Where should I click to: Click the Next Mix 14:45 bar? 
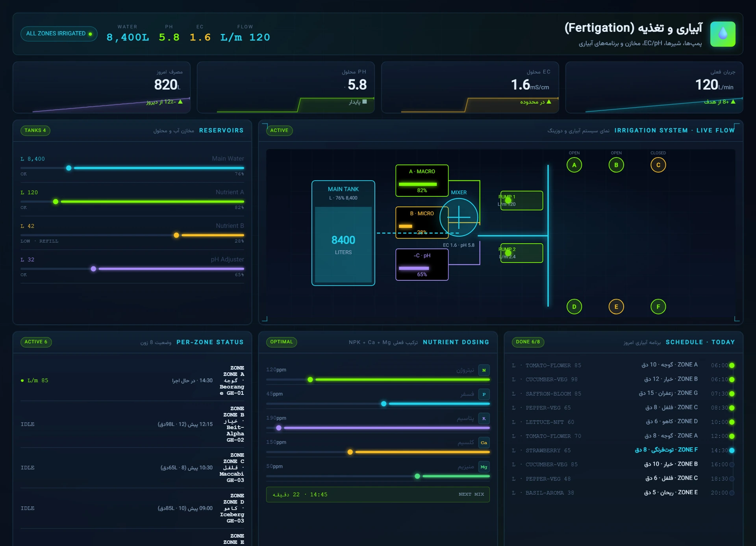click(x=378, y=494)
